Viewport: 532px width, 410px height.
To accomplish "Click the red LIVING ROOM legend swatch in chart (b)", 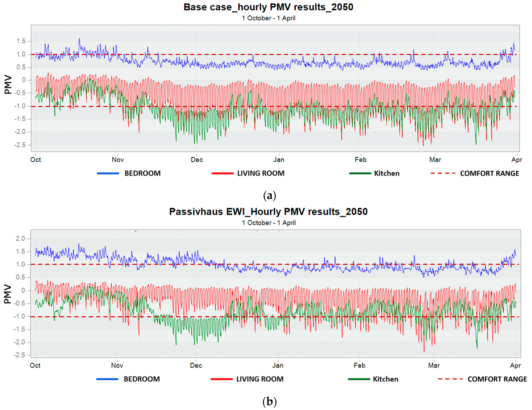I will 222,379.
